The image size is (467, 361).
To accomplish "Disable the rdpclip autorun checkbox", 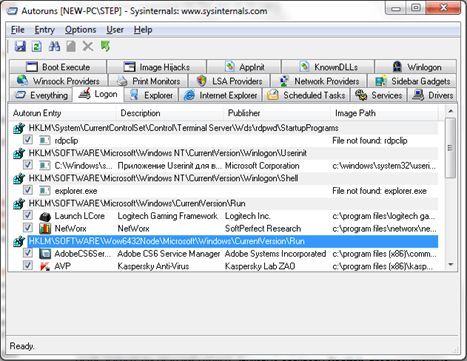I will click(28, 139).
